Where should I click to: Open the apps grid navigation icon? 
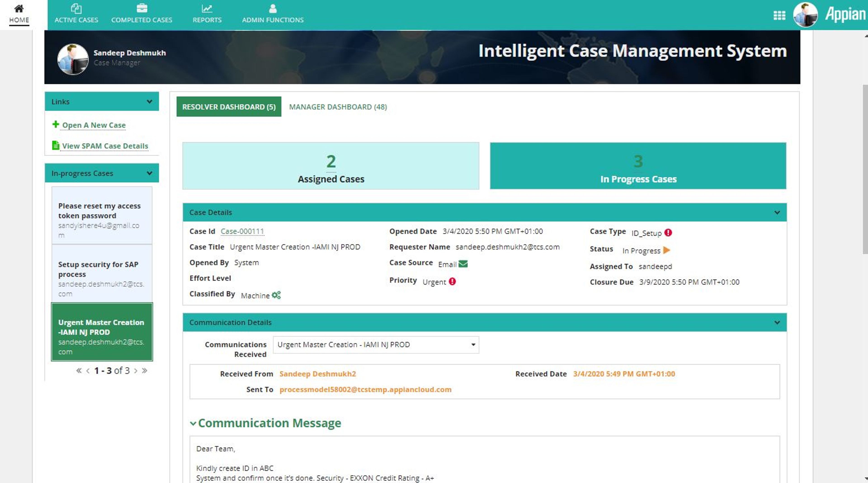pyautogui.click(x=779, y=15)
